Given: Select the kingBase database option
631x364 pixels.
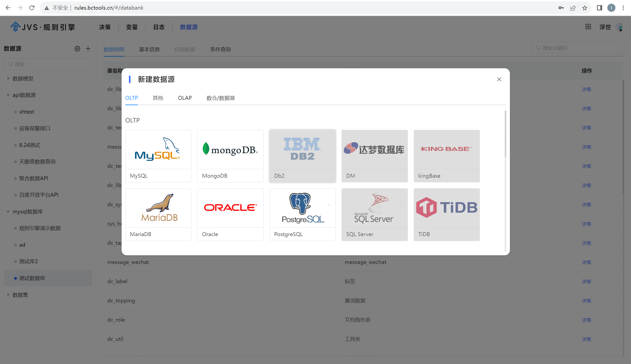Looking at the screenshot, I should 446,156.
